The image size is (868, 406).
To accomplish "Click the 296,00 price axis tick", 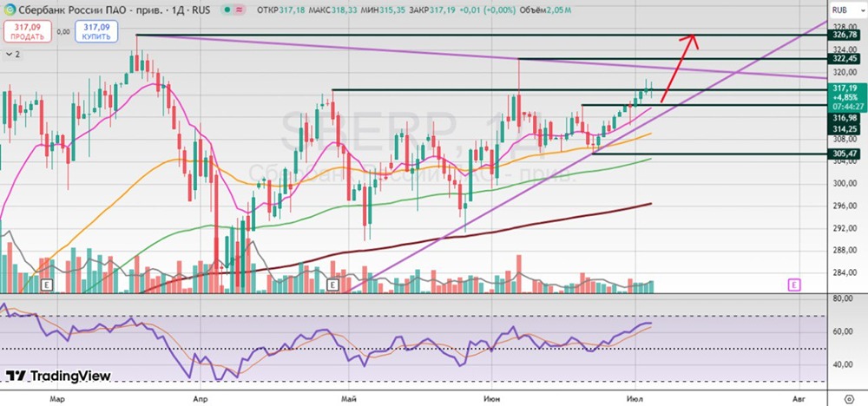I will [844, 206].
